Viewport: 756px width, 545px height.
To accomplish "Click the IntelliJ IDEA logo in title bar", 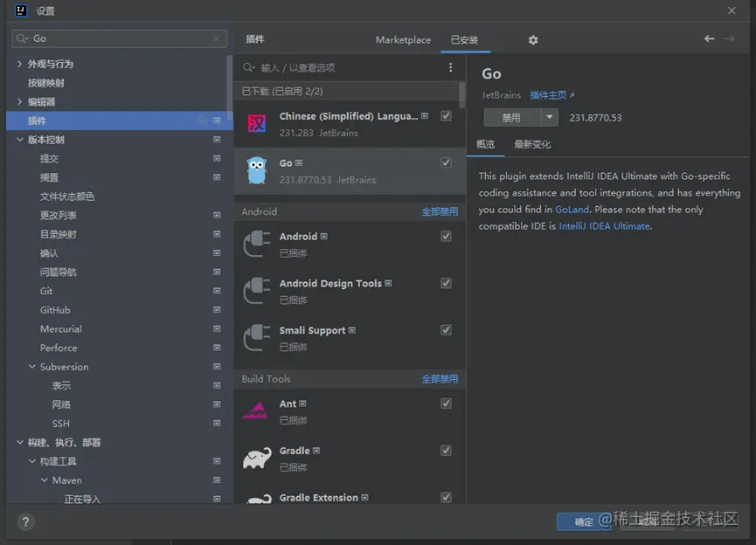I will (x=21, y=10).
